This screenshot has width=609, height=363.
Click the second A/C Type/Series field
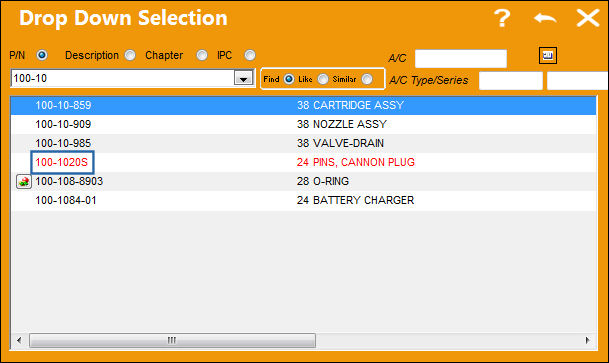coord(578,81)
